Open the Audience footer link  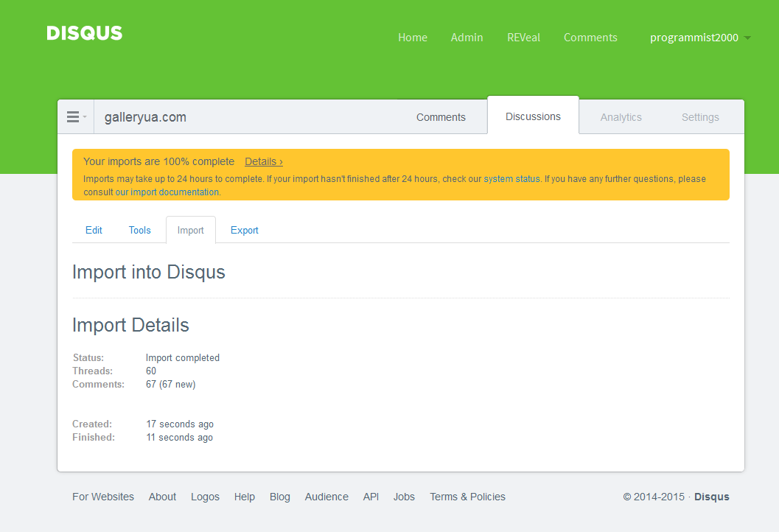tap(326, 497)
